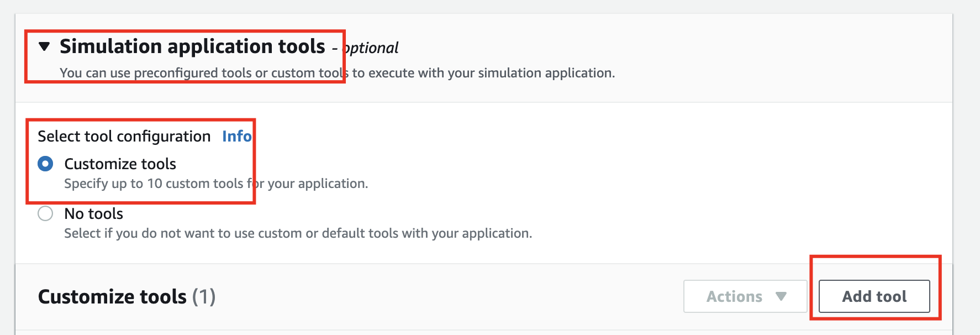Choose the No tools radio button

coord(45,213)
